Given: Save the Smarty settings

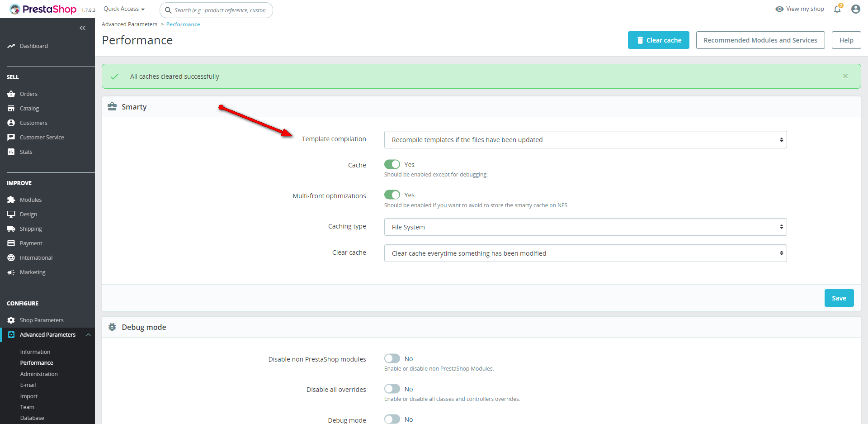Looking at the screenshot, I should [839, 298].
